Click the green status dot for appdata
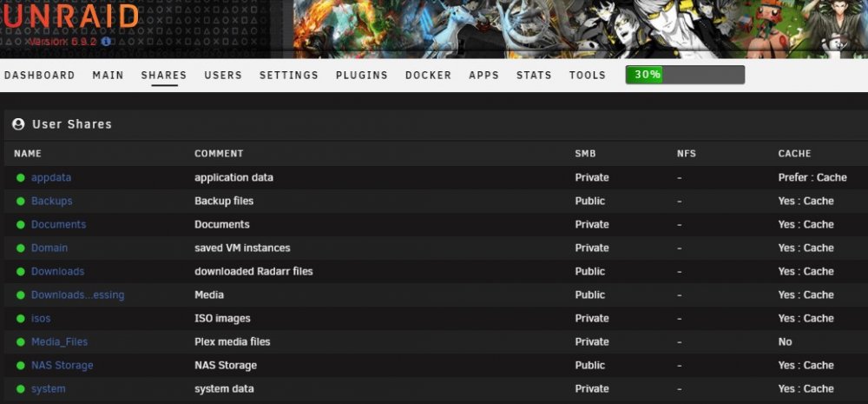The image size is (868, 404). 21,178
